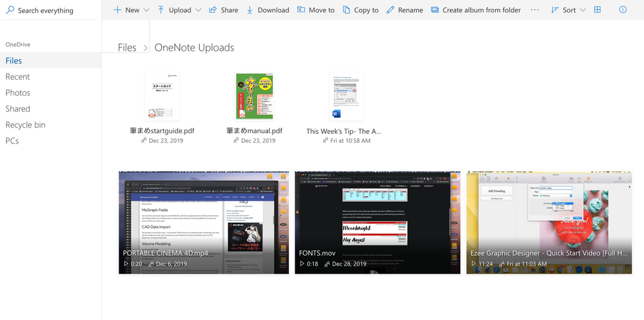644x320 pixels.
Task: Click This Week's Tip- The A... file name
Action: 344,131
